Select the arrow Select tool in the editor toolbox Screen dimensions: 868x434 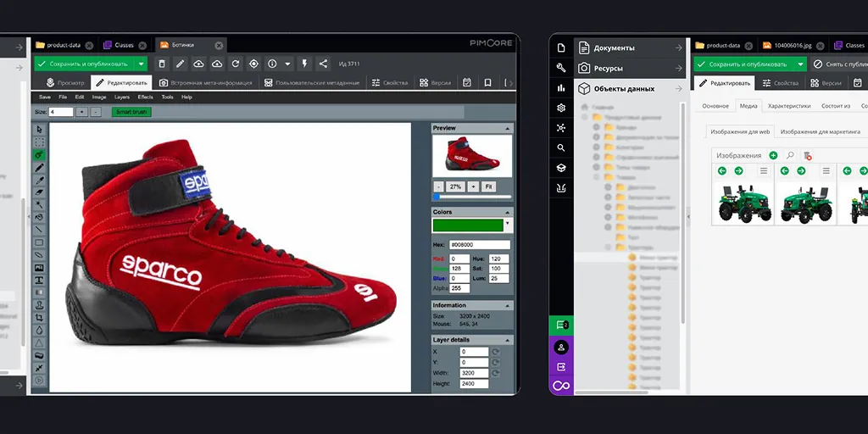coord(39,130)
